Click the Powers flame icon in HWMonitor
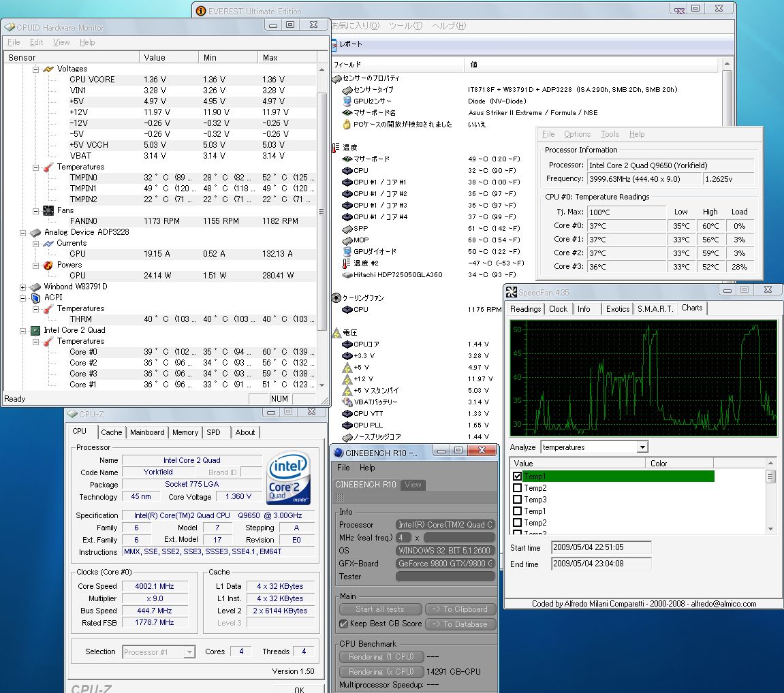 [x=48, y=265]
